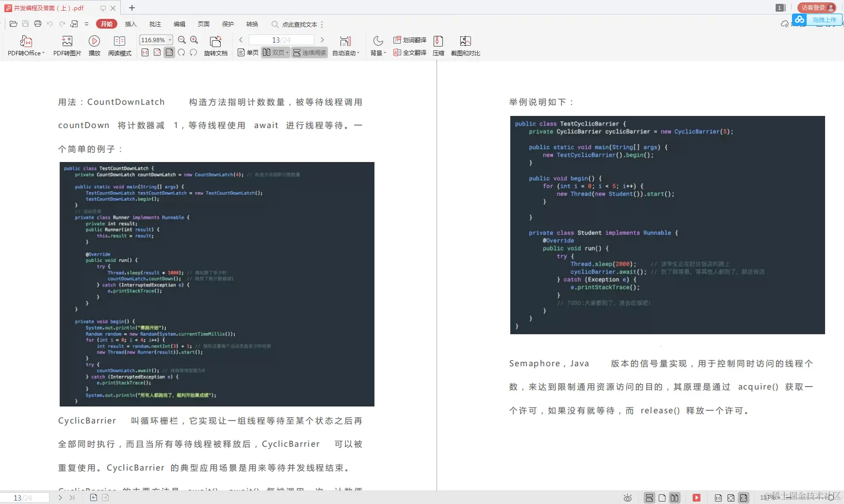844x504 pixels.
Task: Open the PDF转Office converter
Action: [x=25, y=46]
